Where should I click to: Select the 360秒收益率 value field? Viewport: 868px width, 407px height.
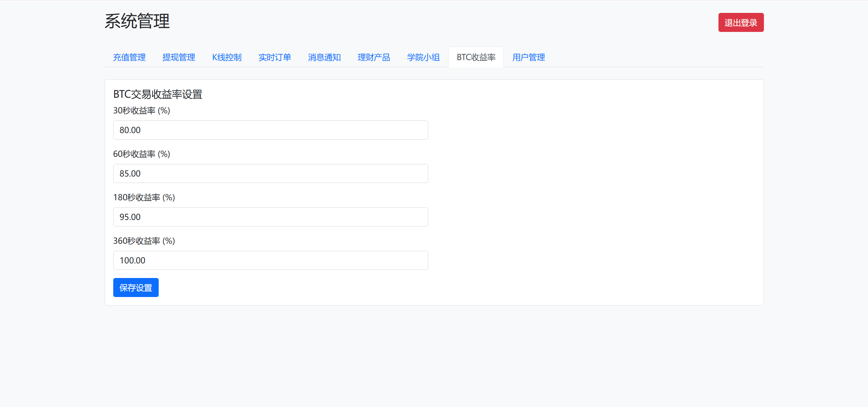click(270, 260)
